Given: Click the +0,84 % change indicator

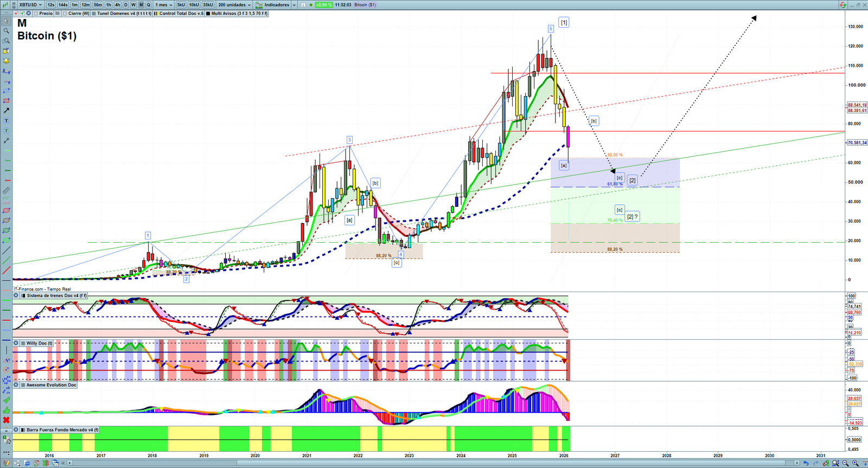Looking at the screenshot, I should [323, 5].
